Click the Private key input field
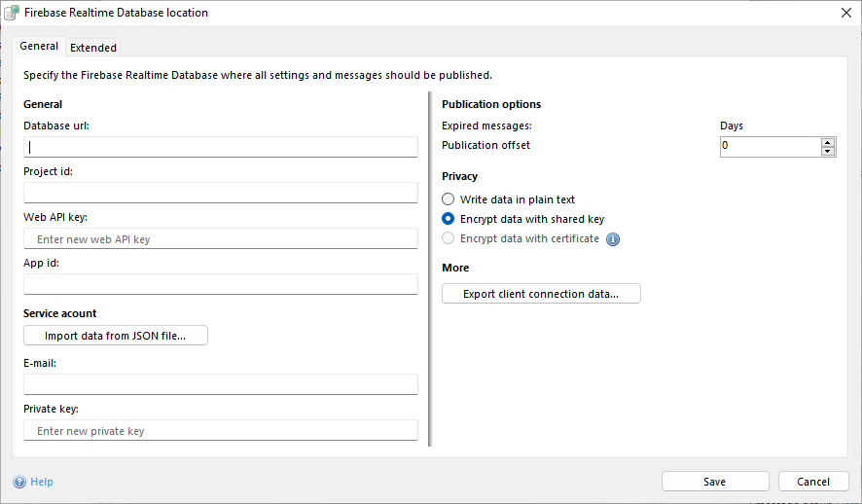The width and height of the screenshot is (862, 504). (x=221, y=430)
